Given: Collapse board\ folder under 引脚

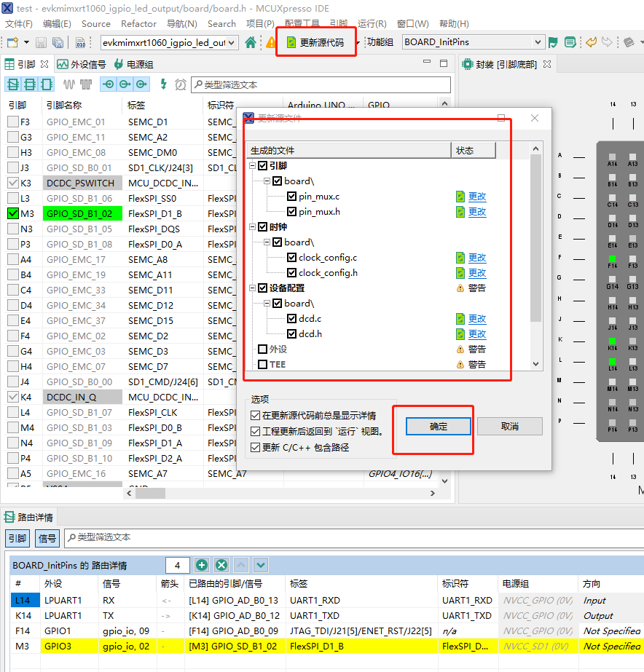Looking at the screenshot, I should tap(267, 181).
